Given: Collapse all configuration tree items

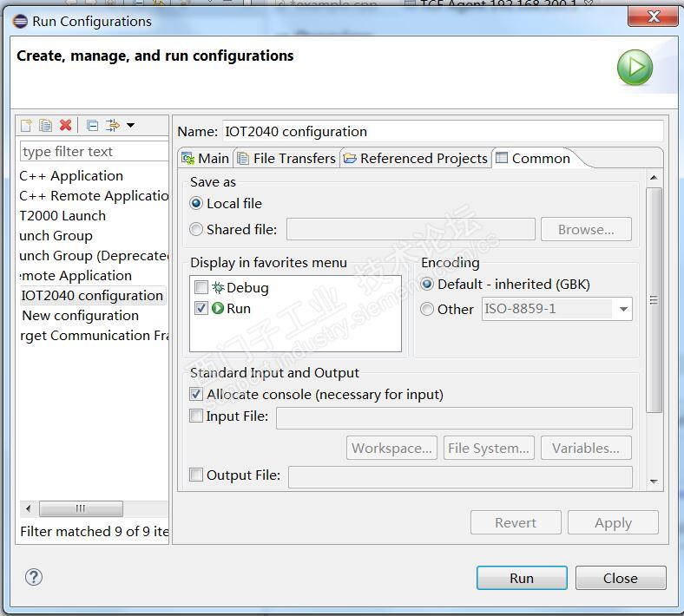Looking at the screenshot, I should 93,126.
